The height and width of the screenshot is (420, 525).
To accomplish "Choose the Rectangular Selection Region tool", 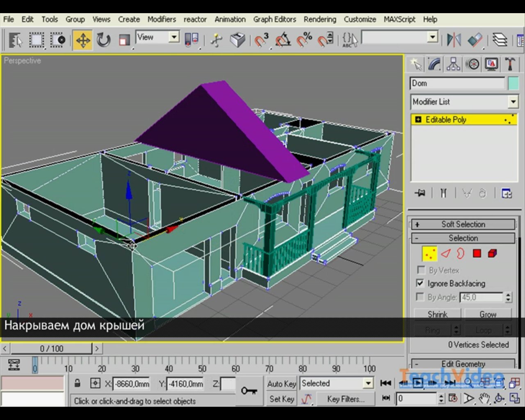I will pyautogui.click(x=37, y=40).
